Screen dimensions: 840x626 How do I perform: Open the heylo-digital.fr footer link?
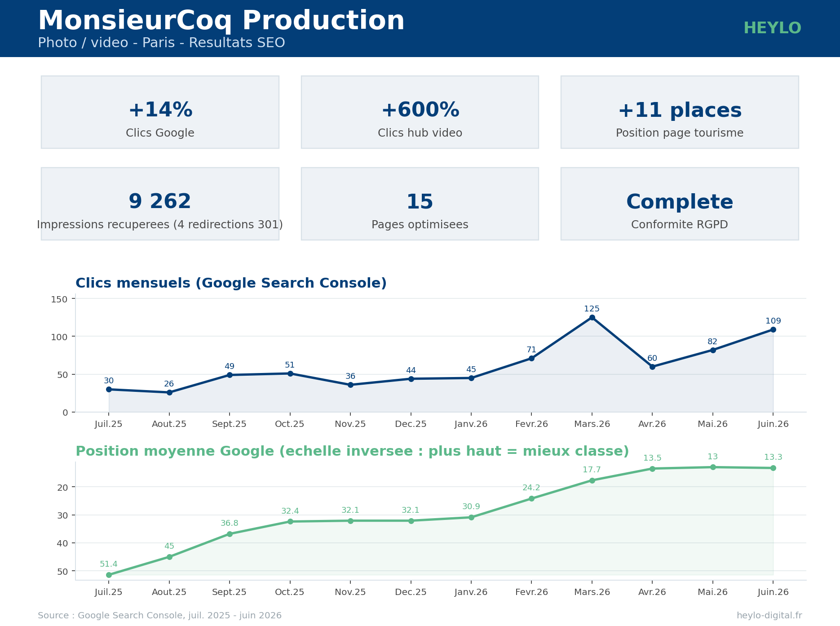(x=769, y=616)
